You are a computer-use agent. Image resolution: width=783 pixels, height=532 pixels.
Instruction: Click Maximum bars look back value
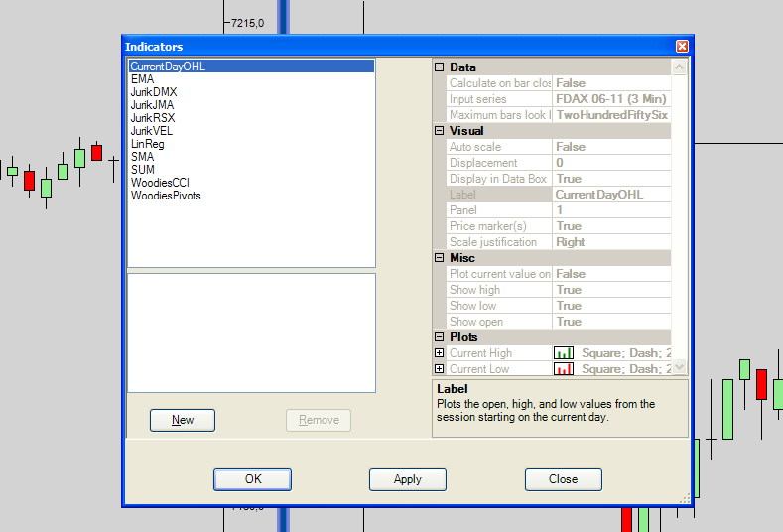coord(611,115)
